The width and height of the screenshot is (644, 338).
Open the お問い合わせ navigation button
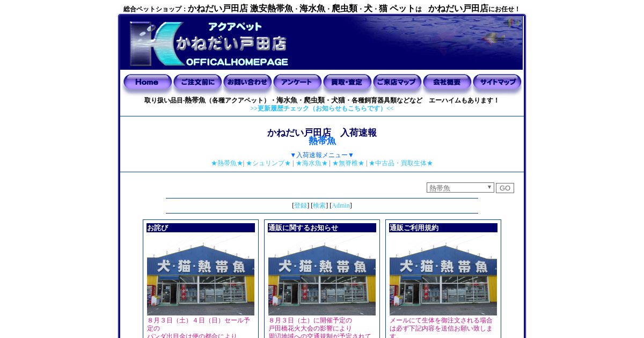point(247,83)
